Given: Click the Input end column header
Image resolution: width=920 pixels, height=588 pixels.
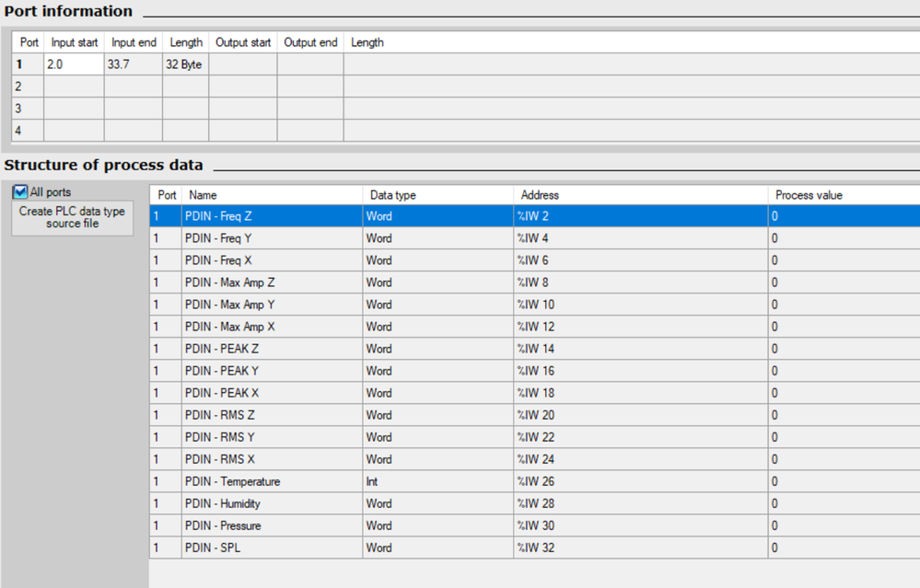Looking at the screenshot, I should [x=134, y=42].
